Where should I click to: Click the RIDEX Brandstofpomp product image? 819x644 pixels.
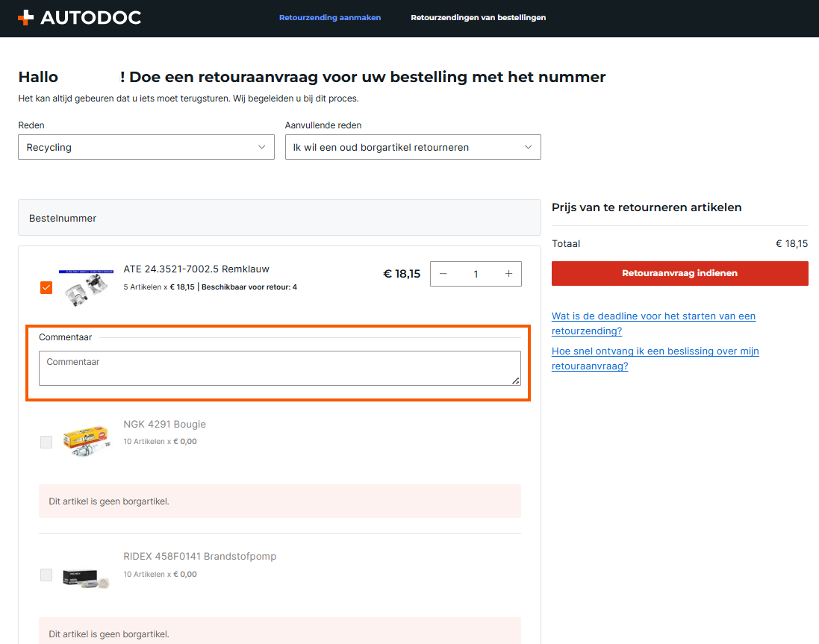pyautogui.click(x=87, y=575)
